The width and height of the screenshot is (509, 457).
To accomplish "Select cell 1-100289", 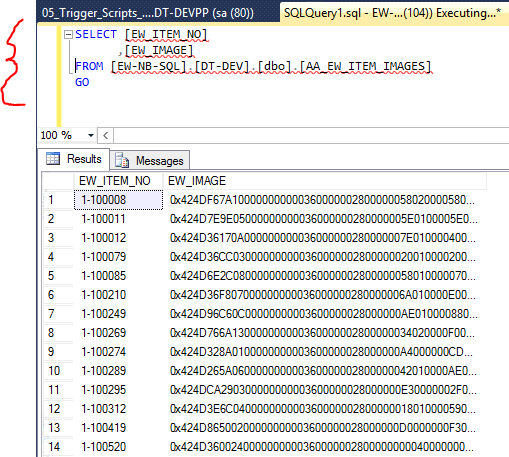I will pos(118,371).
